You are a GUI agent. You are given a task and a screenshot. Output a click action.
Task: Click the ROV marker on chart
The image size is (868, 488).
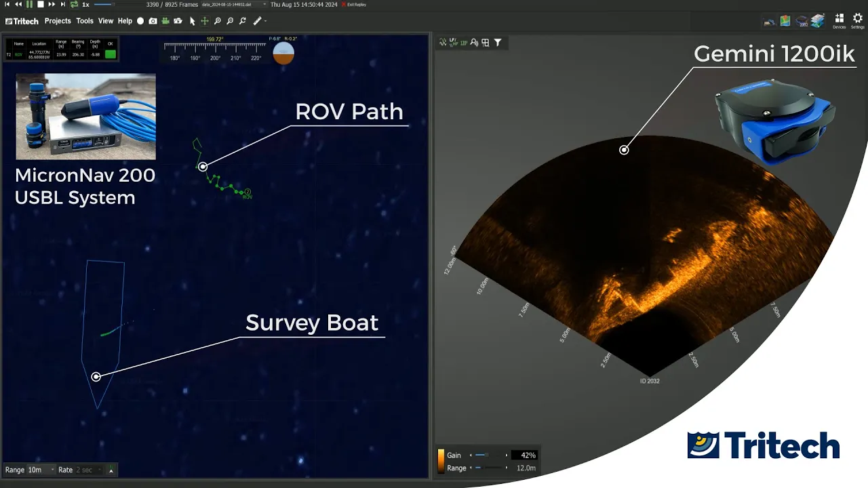click(x=248, y=193)
